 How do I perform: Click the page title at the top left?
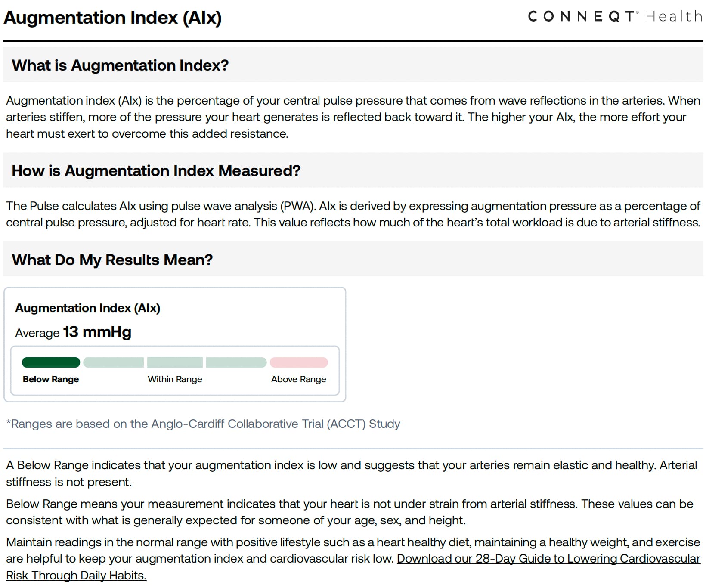coord(112,18)
